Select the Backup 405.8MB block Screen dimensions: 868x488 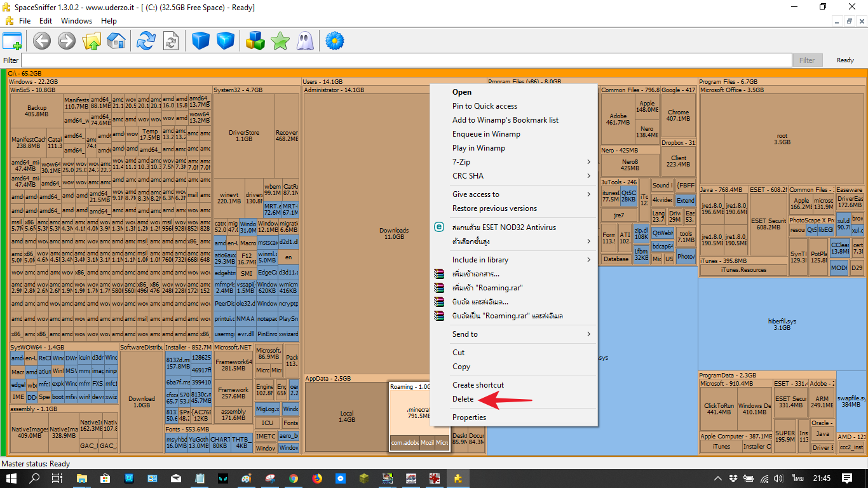(37, 111)
